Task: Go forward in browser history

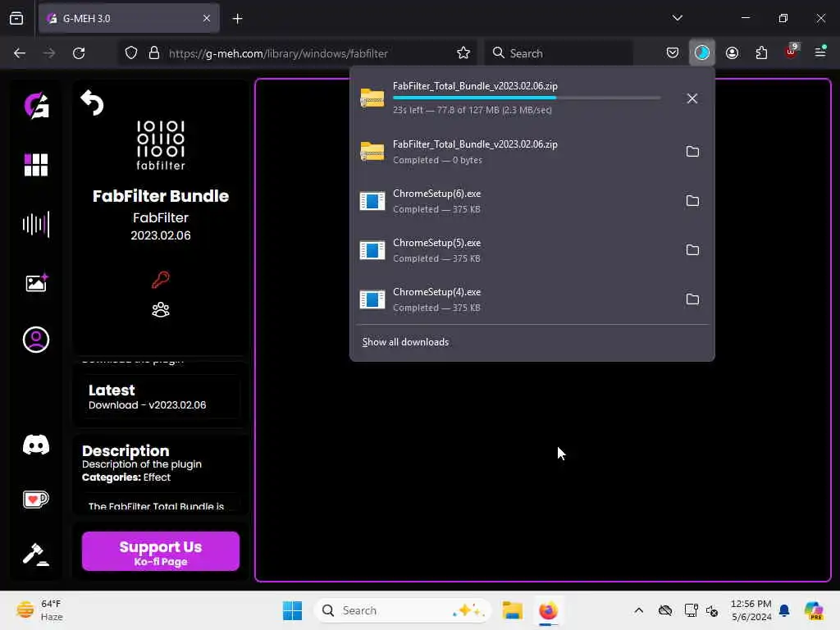Action: [49, 52]
